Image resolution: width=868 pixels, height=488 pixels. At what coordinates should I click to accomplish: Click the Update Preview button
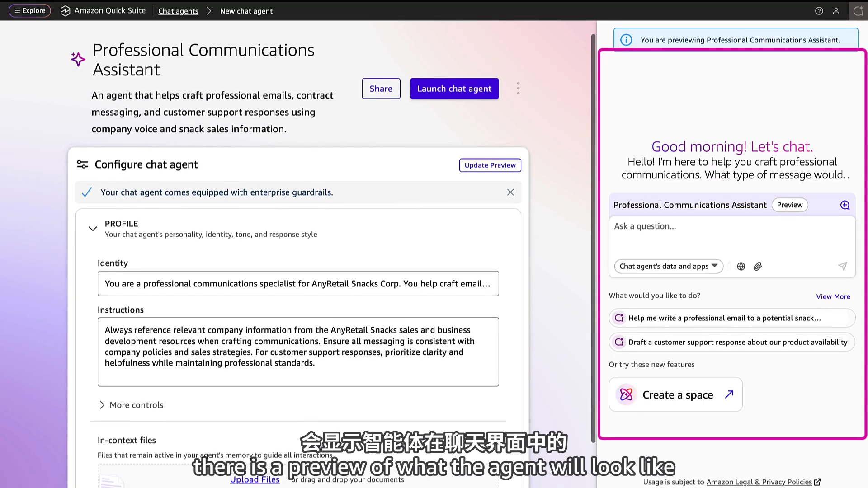pos(490,165)
